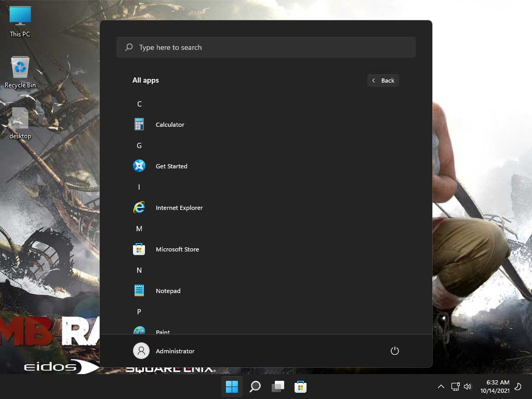Jump to letter I header
This screenshot has height=399, width=532.
point(139,187)
